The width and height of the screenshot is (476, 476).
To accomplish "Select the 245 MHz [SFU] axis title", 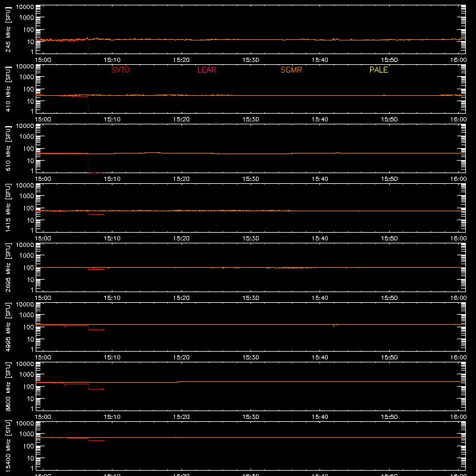I will (8, 30).
